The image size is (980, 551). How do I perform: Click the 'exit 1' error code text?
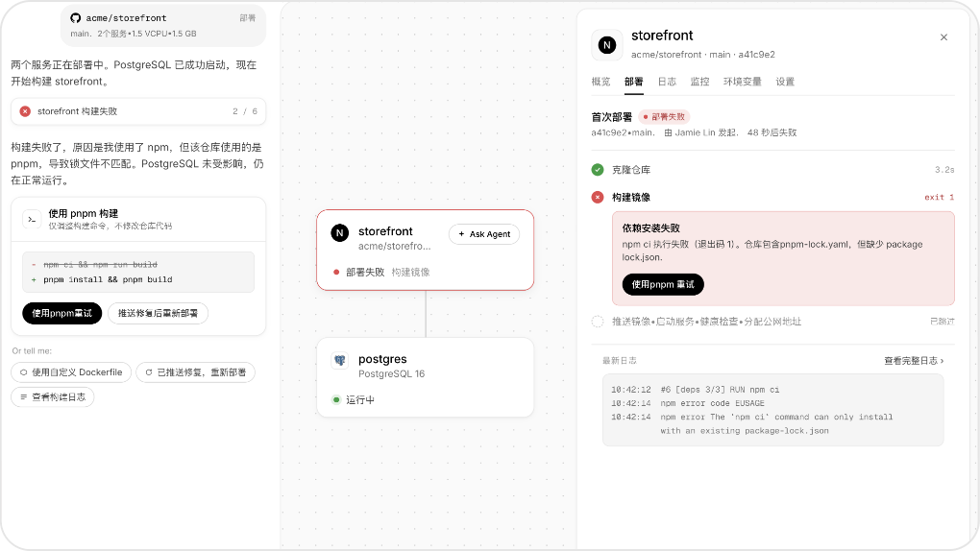[940, 198]
